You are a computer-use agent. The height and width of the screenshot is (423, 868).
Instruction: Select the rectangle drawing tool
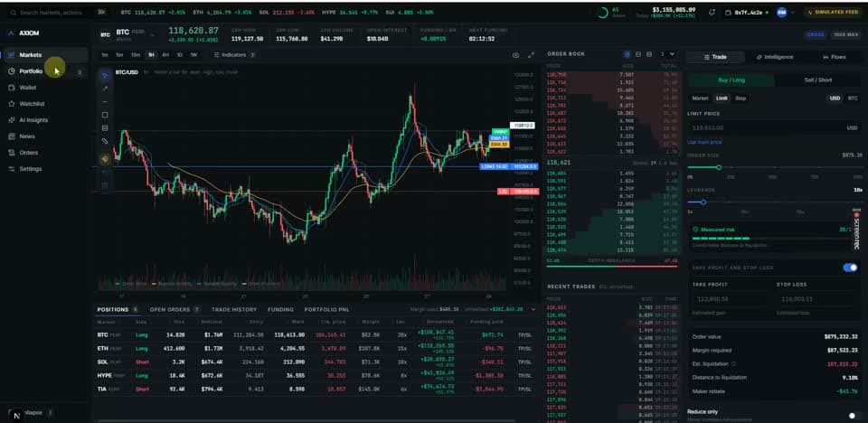(105, 115)
